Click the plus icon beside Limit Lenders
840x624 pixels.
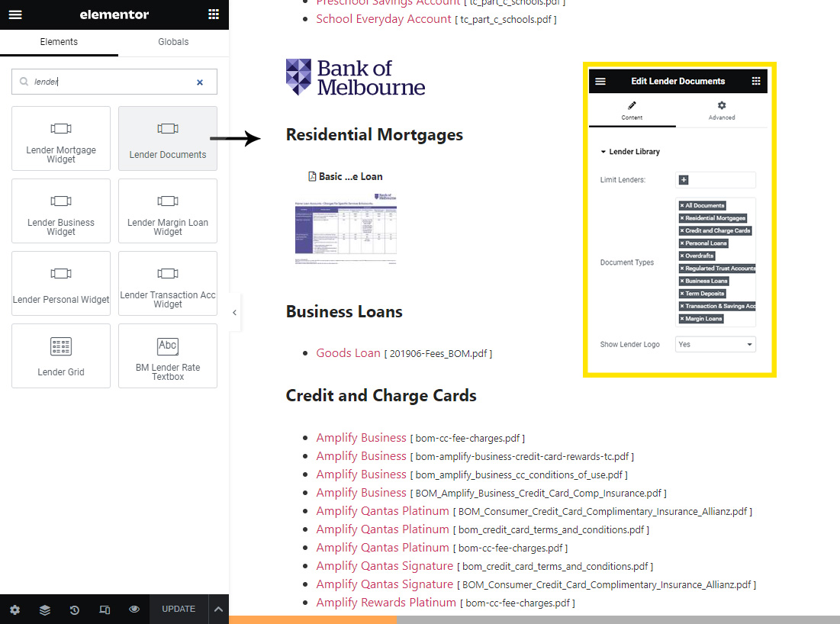(x=684, y=180)
